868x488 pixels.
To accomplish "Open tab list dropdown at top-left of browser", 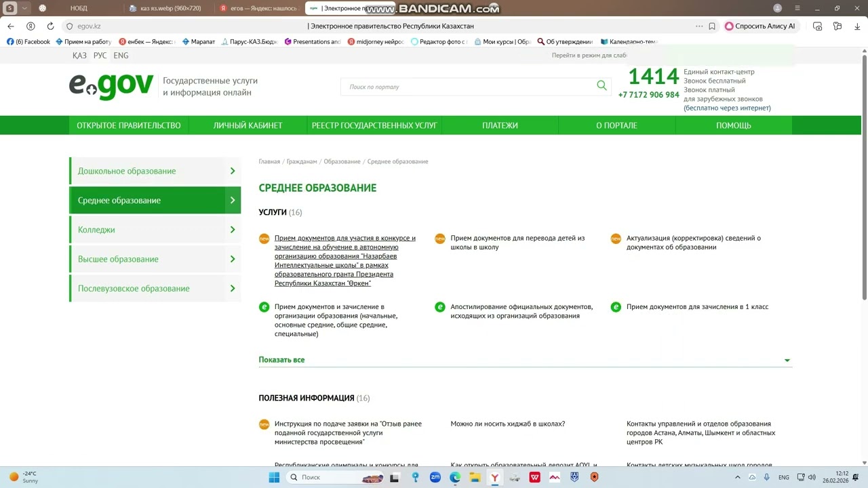I will click(25, 8).
